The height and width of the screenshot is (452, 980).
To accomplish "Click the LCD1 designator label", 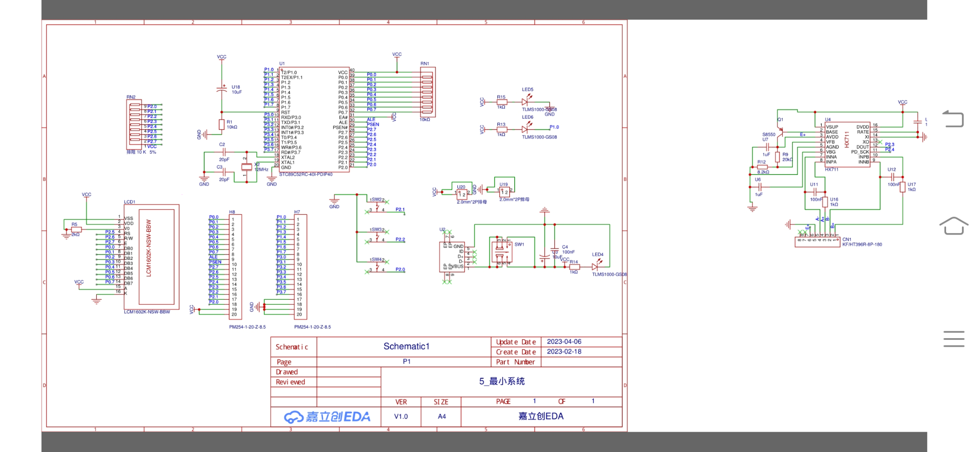I will 130,202.
